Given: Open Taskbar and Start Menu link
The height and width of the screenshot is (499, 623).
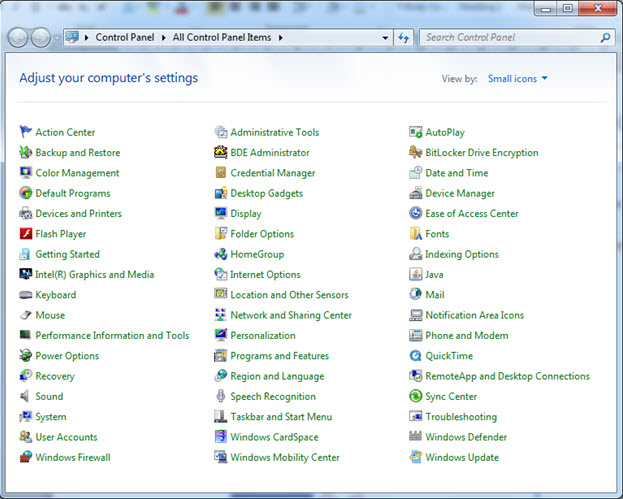Looking at the screenshot, I should [281, 416].
